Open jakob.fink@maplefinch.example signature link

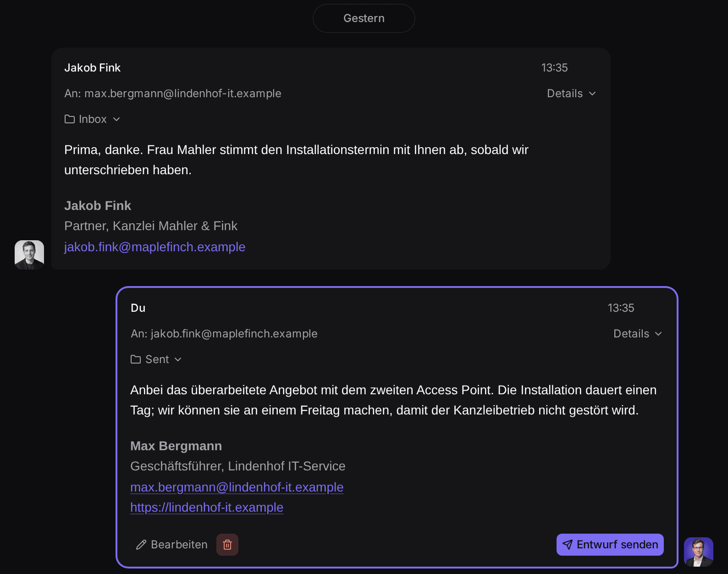coord(155,247)
